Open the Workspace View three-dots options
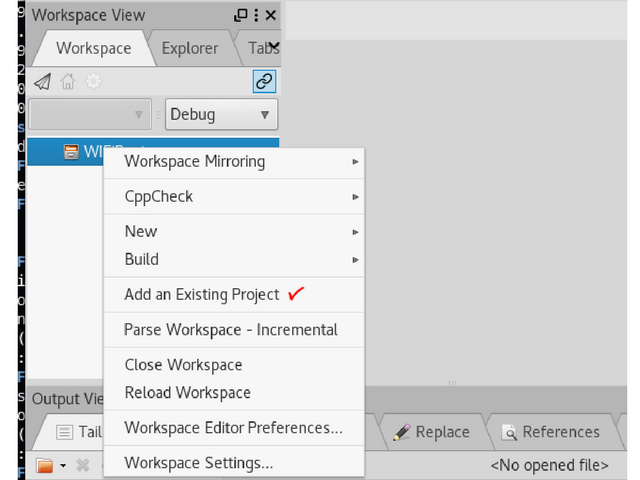 tap(256, 15)
